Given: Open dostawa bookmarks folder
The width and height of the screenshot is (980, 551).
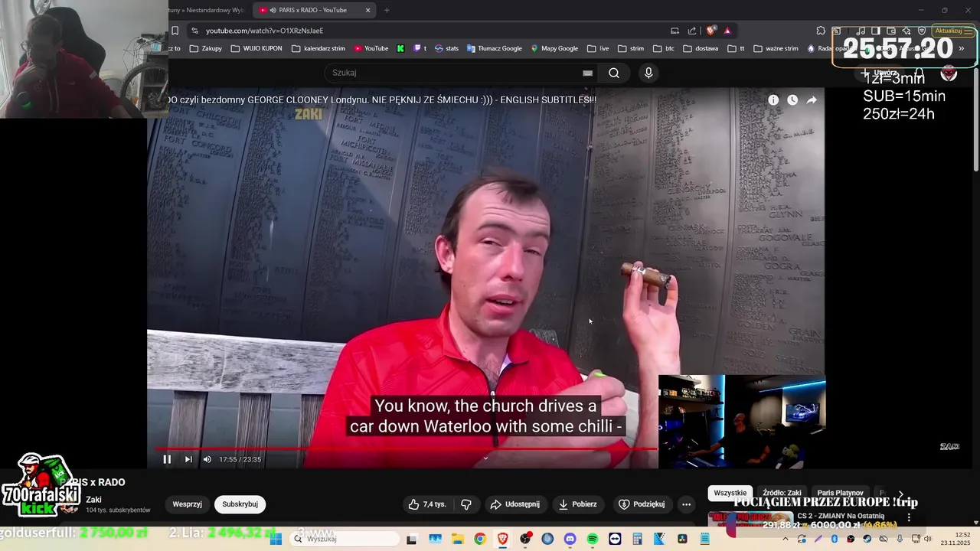Looking at the screenshot, I should click(x=701, y=48).
